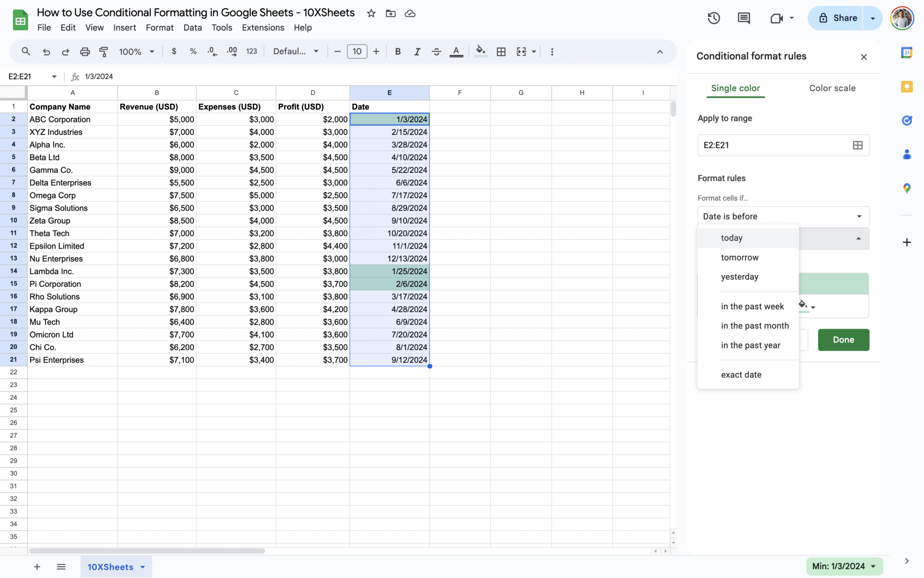Open the borders tool

[501, 51]
